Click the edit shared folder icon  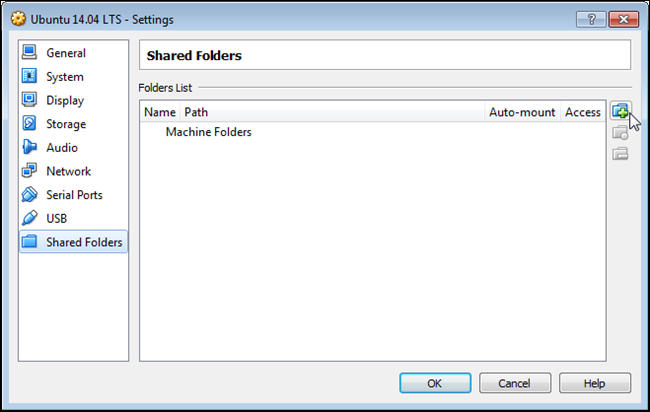pos(620,132)
